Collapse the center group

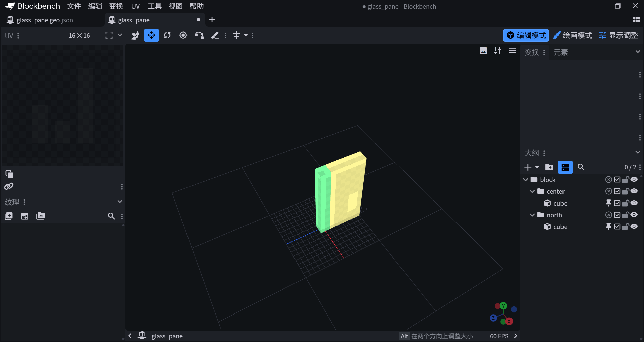pos(532,191)
